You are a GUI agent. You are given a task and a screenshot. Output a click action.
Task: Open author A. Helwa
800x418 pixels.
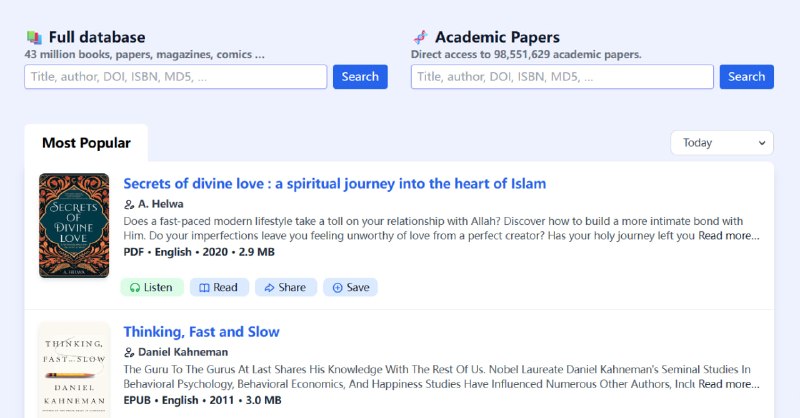[x=161, y=204]
